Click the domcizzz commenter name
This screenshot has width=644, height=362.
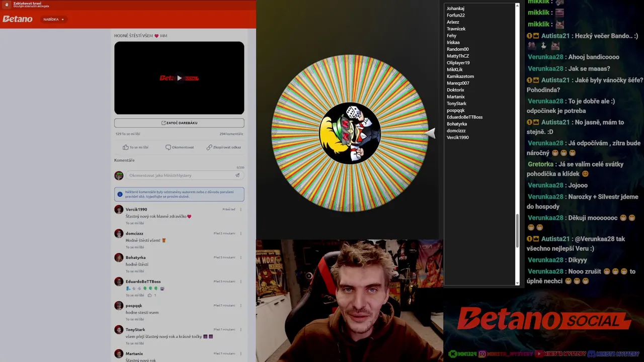pyautogui.click(x=134, y=233)
